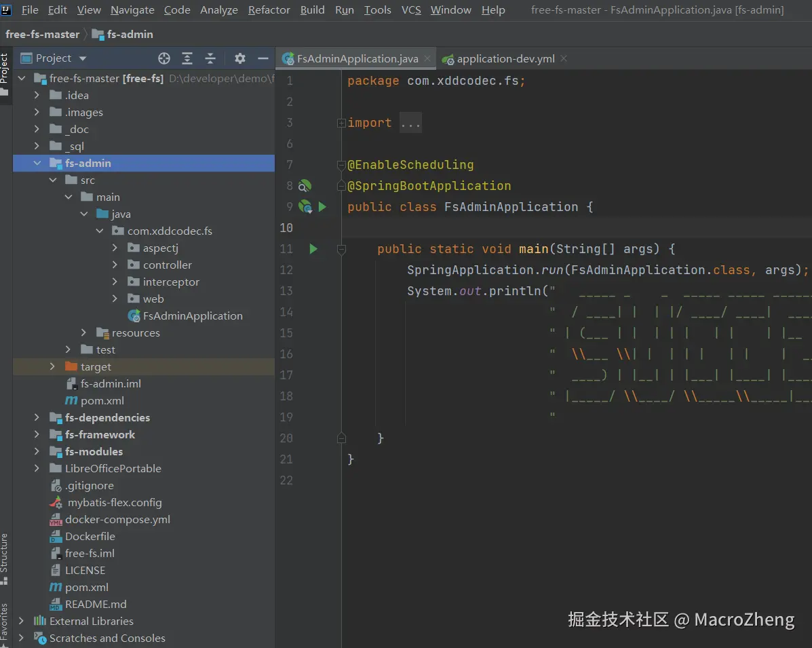Switch to application-dev.yml tab
Viewport: 812px width, 648px height.
tap(505, 59)
